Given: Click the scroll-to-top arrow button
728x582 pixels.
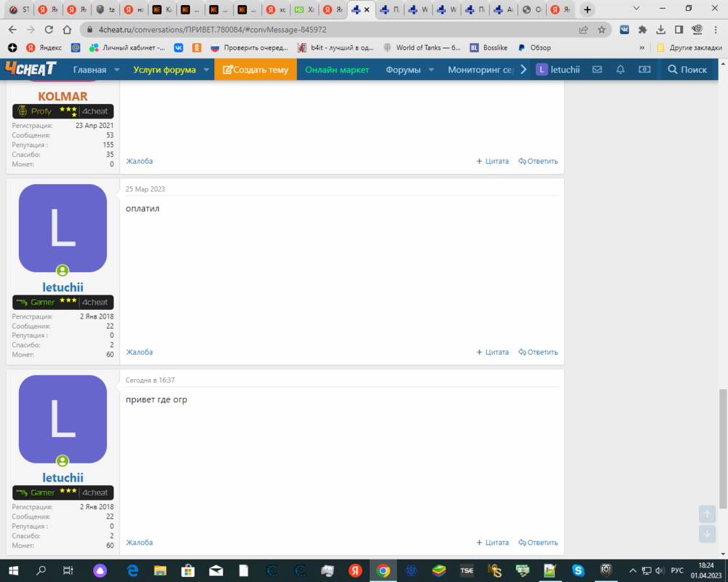Looking at the screenshot, I should (x=707, y=514).
